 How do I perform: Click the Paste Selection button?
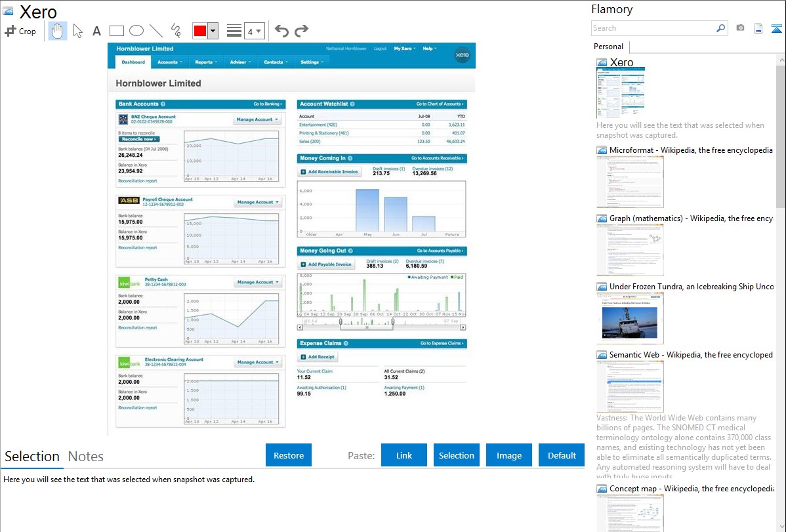[456, 455]
